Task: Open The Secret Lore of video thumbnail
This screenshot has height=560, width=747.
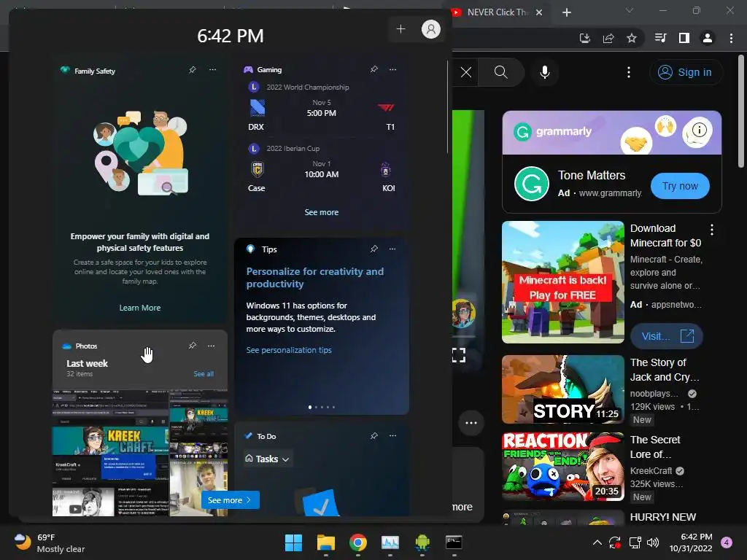Action: (562, 467)
